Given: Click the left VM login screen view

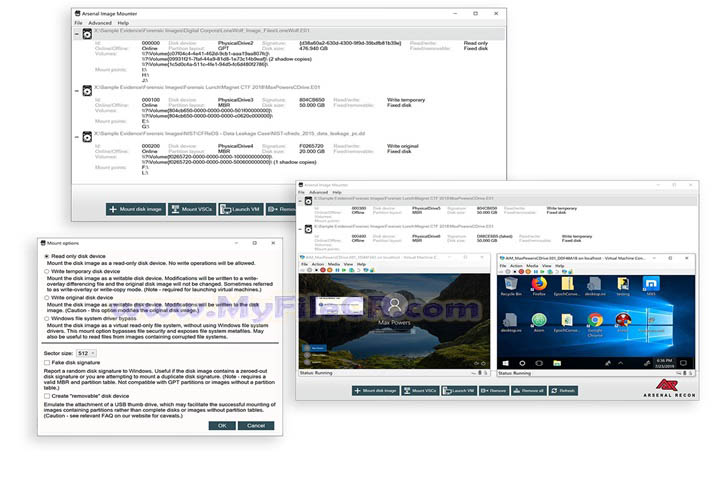Looking at the screenshot, I should tap(394, 321).
